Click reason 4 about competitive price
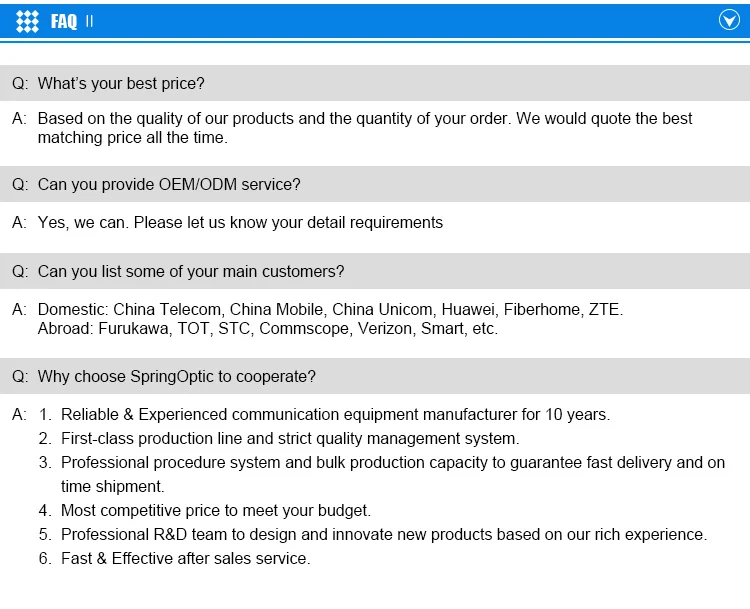This screenshot has width=750, height=609. tap(216, 510)
